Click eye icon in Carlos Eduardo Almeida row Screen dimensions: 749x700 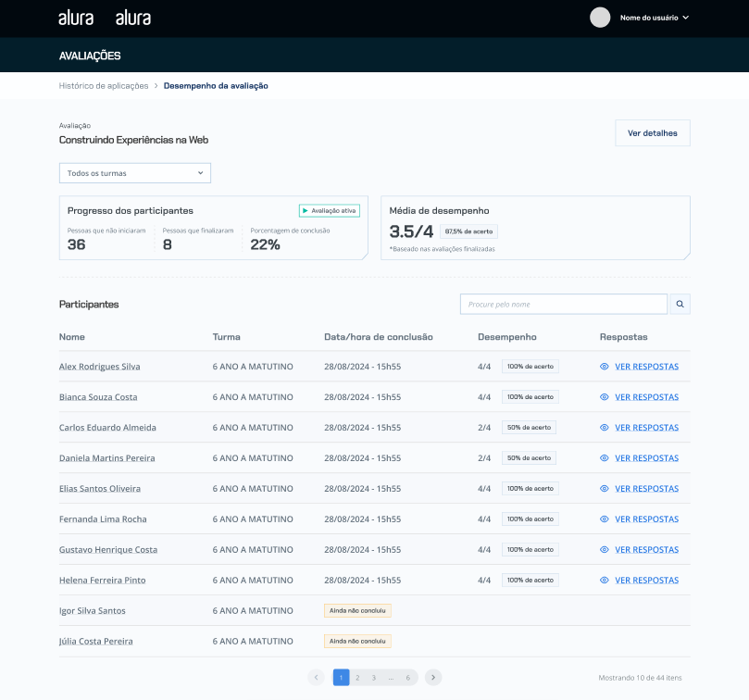(x=605, y=428)
